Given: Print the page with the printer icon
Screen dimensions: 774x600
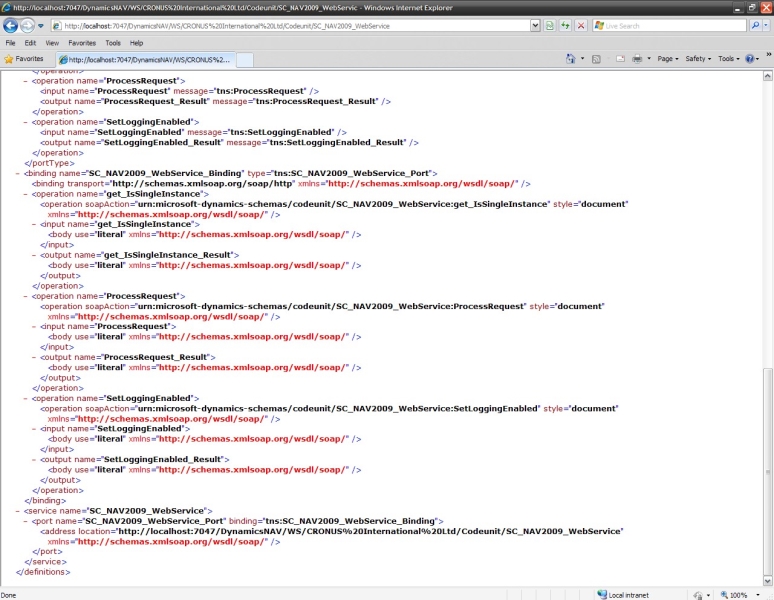Looking at the screenshot, I should tap(637, 59).
